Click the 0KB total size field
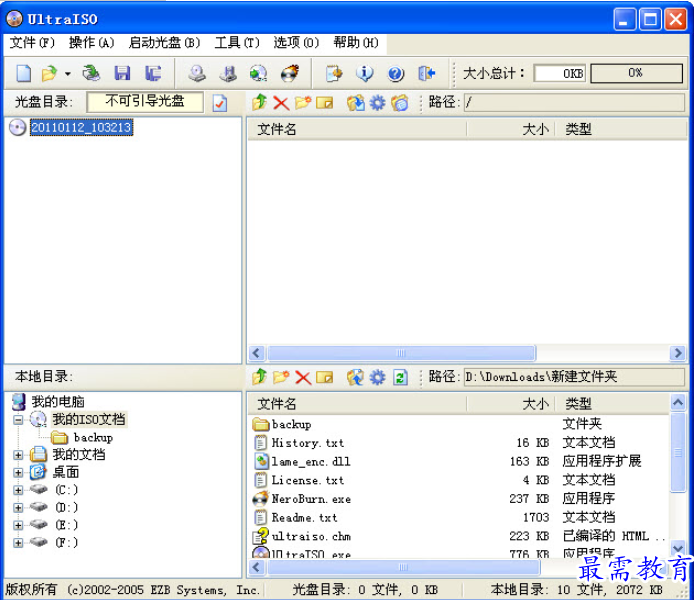This screenshot has height=600, width=700. tap(560, 73)
